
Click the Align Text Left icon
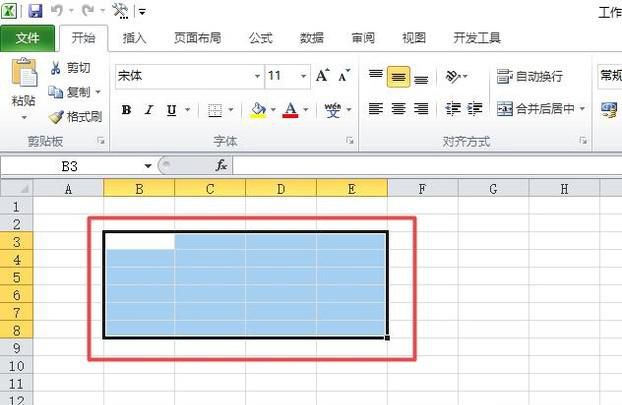pyautogui.click(x=376, y=108)
